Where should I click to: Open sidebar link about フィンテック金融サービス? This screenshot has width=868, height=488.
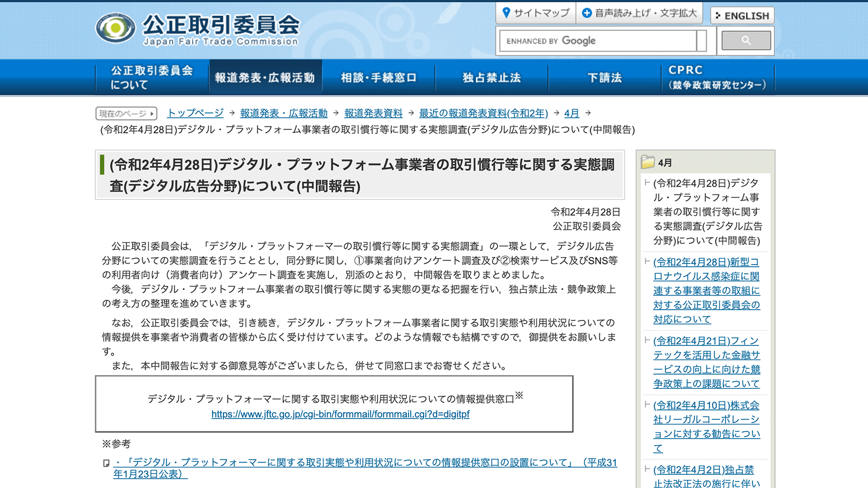pyautogui.click(x=706, y=362)
